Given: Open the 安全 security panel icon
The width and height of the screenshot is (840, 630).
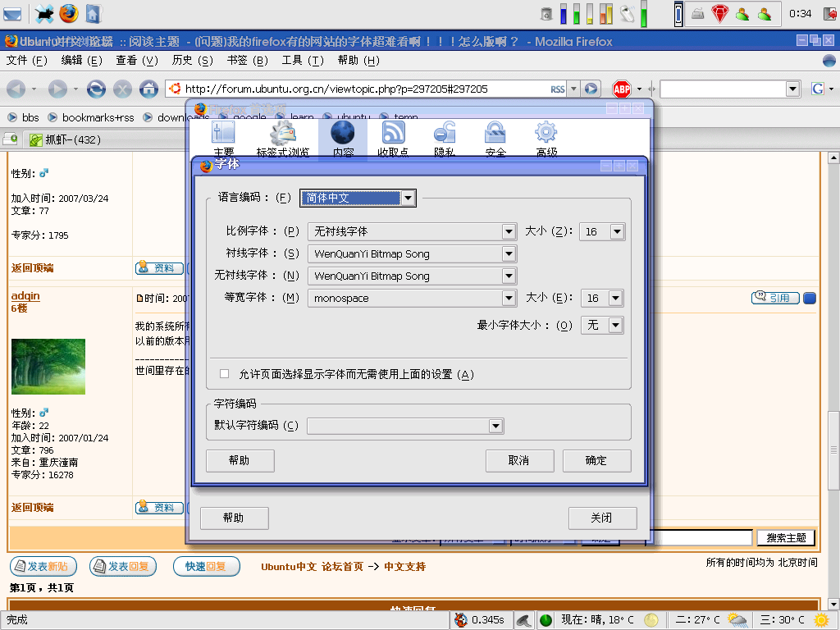Looking at the screenshot, I should pyautogui.click(x=495, y=138).
